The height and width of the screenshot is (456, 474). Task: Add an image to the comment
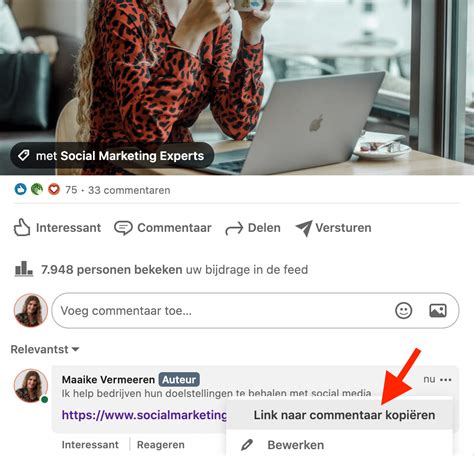(x=438, y=311)
